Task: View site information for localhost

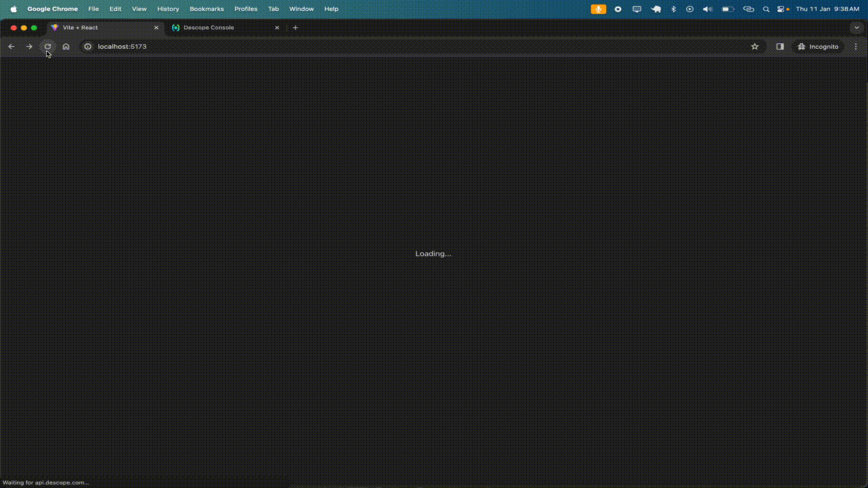Action: click(x=87, y=47)
